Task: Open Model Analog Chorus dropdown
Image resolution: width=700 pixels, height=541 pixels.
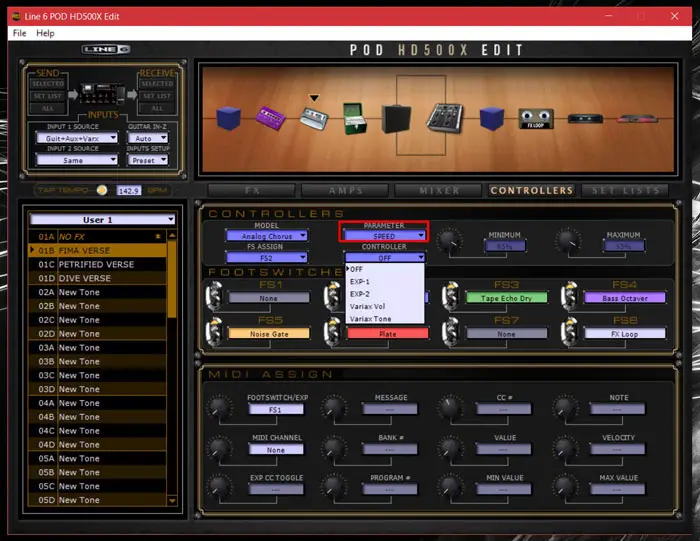Action: 267,236
